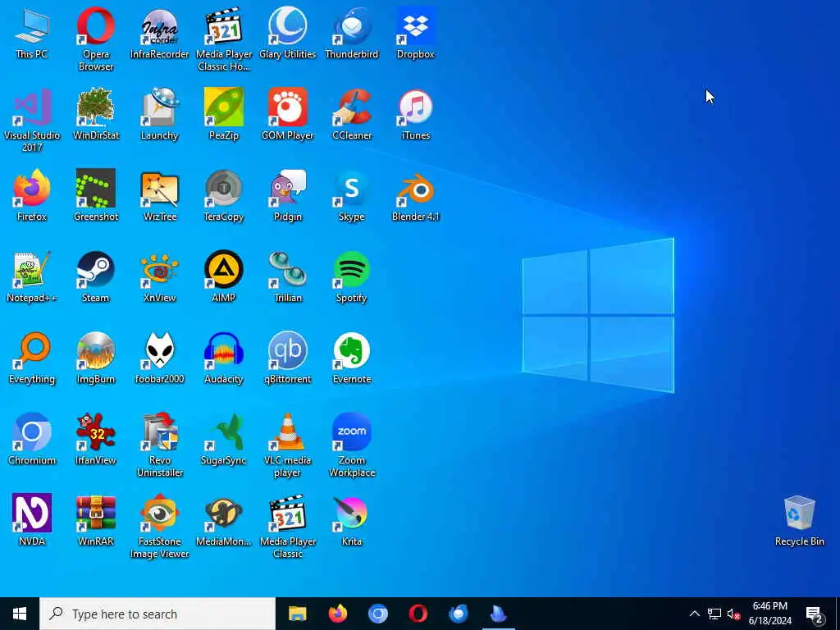Select the InfraRecorder desktop shortcut
This screenshot has height=630, width=840.
click(x=160, y=33)
